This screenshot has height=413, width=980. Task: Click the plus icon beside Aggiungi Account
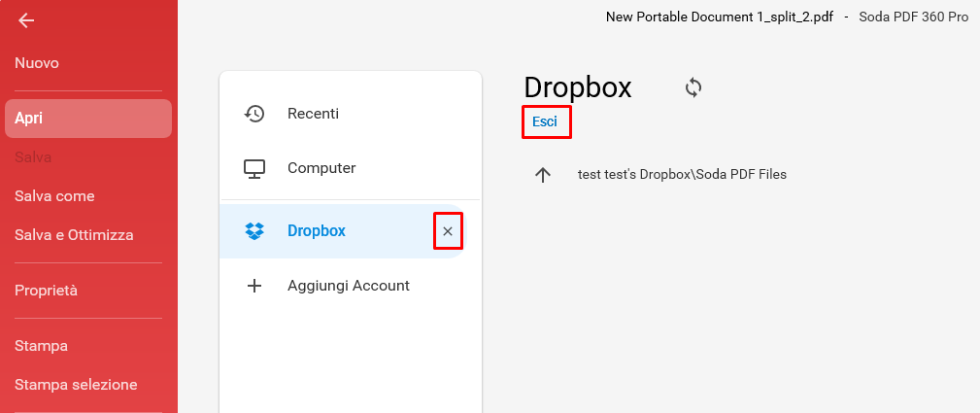[254, 286]
